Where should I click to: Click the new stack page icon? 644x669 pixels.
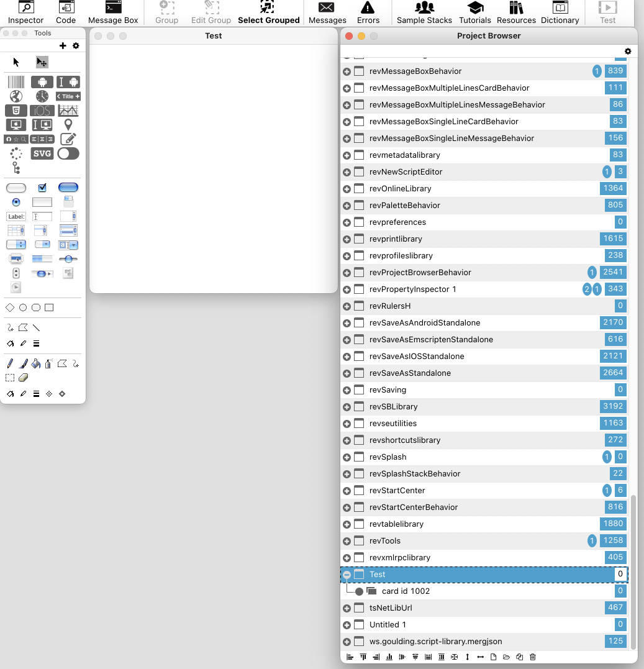pos(494,657)
